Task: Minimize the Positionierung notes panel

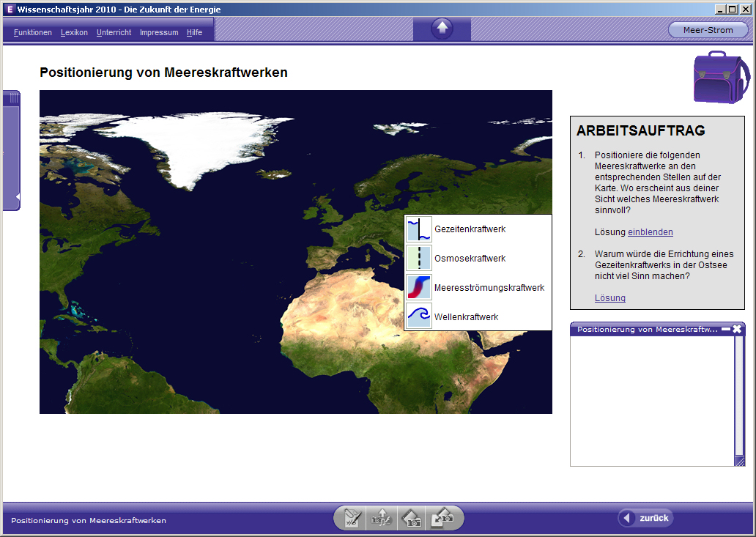Action: click(726, 329)
